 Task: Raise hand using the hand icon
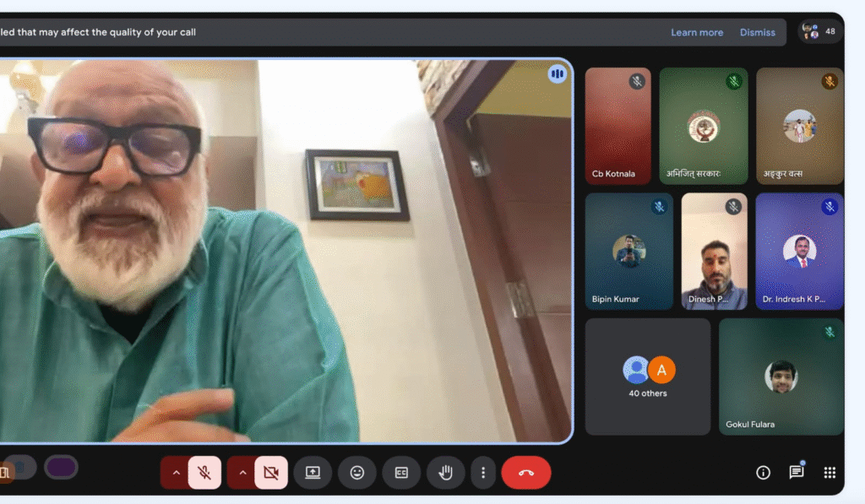pos(445,473)
